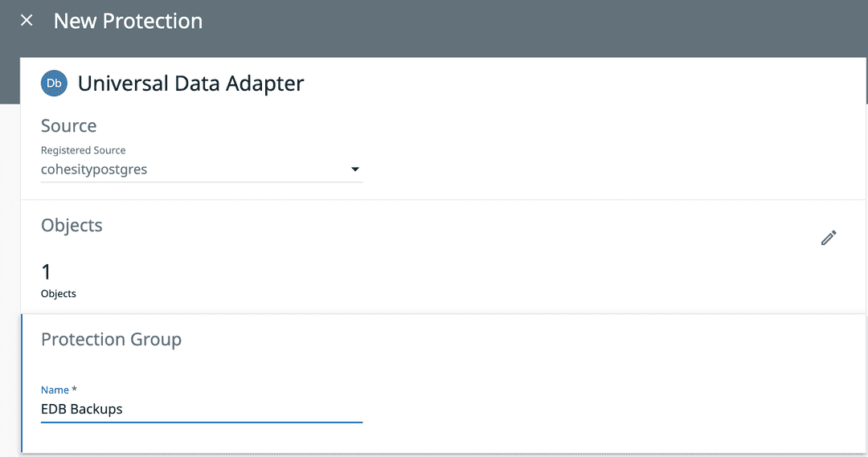Image resolution: width=868 pixels, height=457 pixels.
Task: Select the cohesitypostgres source value
Action: (94, 169)
